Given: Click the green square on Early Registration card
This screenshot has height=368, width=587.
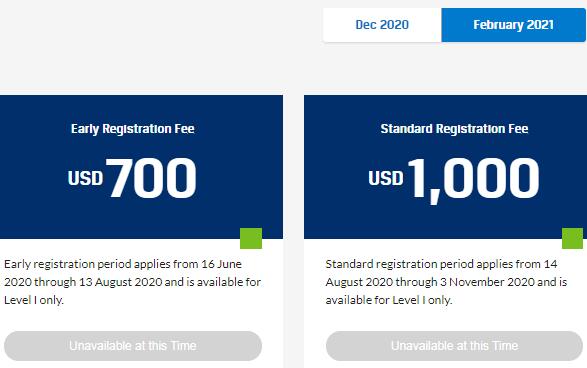Looking at the screenshot, I should (x=251, y=238).
